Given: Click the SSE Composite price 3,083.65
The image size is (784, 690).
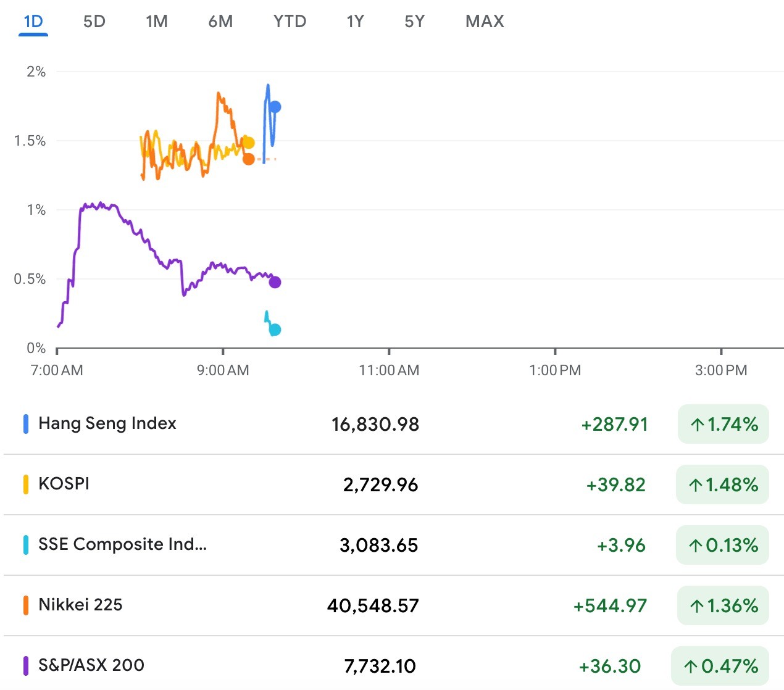Looking at the screenshot, I should coord(379,546).
